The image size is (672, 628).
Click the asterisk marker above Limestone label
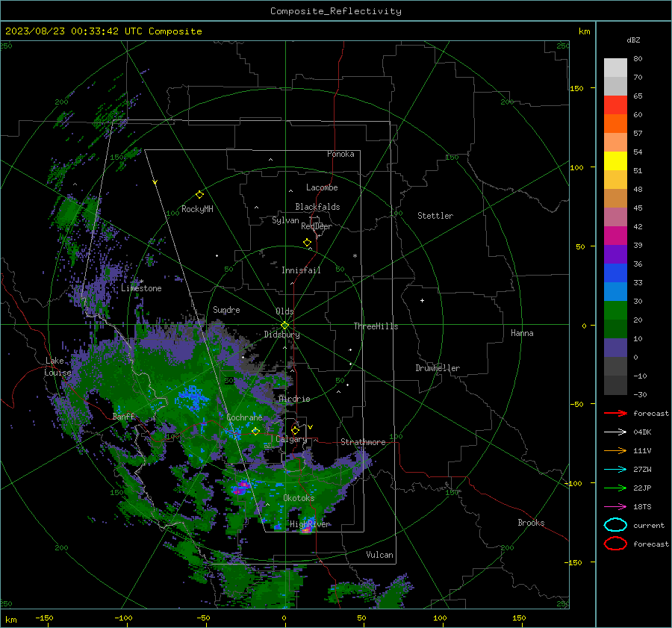click(x=141, y=282)
